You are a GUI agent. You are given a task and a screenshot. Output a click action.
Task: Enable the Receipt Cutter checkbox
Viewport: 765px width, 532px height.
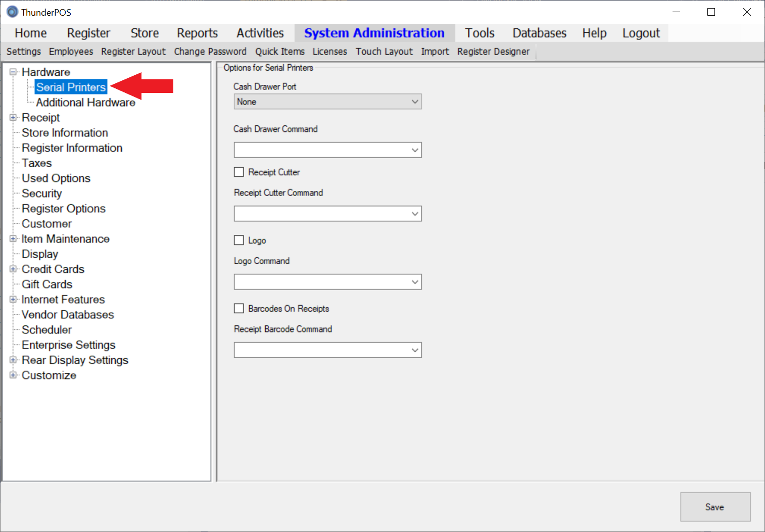239,172
